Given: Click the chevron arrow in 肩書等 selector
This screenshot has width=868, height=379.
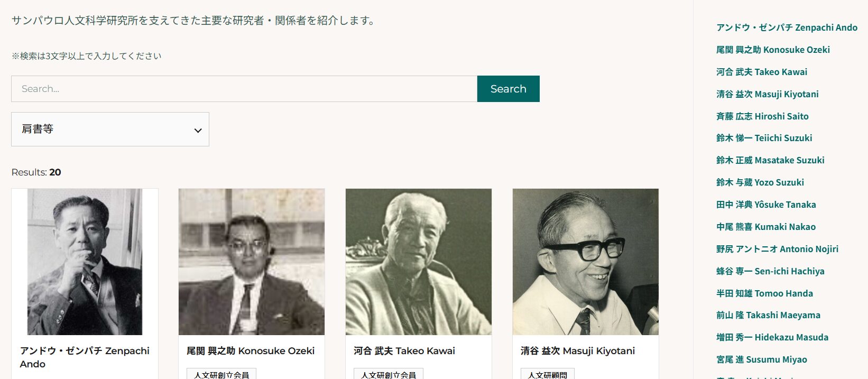Looking at the screenshot, I should (198, 130).
